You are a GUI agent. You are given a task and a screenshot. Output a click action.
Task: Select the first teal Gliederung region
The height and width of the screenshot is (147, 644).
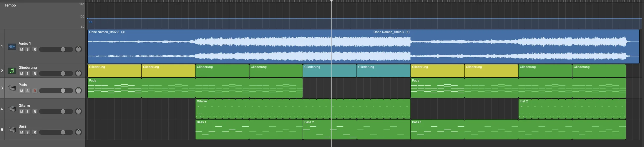[x=330, y=71]
